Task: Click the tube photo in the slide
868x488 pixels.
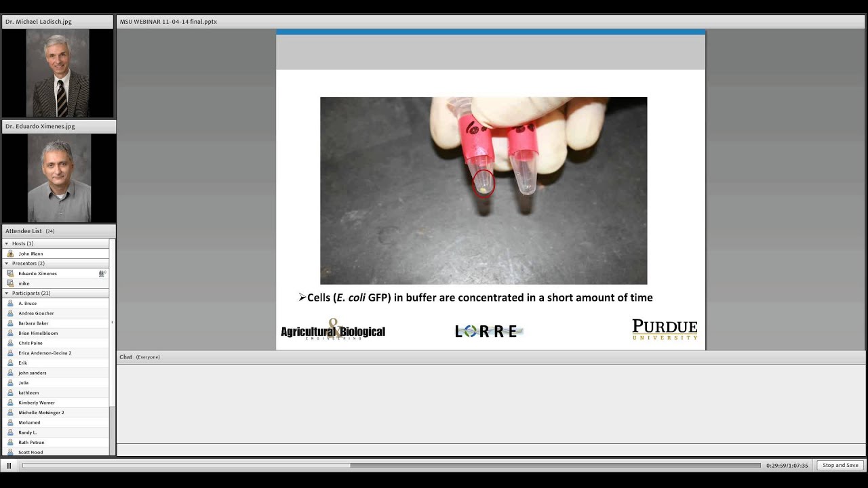Action: coord(484,190)
